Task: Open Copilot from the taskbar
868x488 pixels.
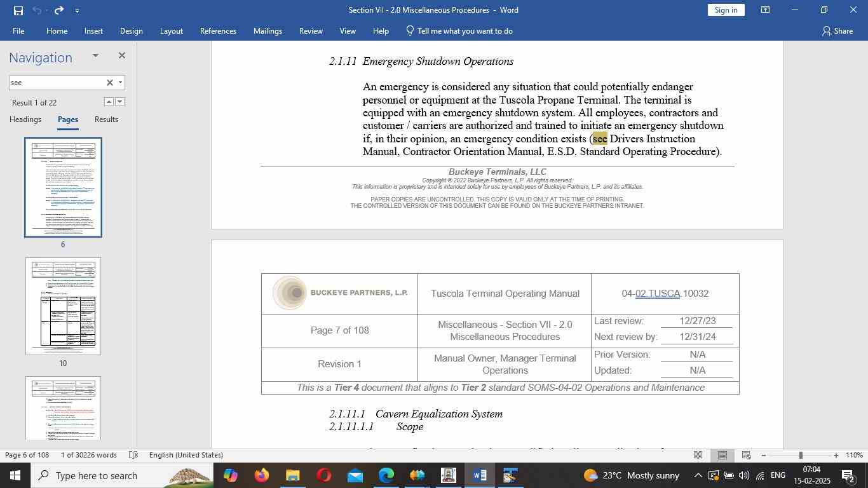Action: (230, 475)
